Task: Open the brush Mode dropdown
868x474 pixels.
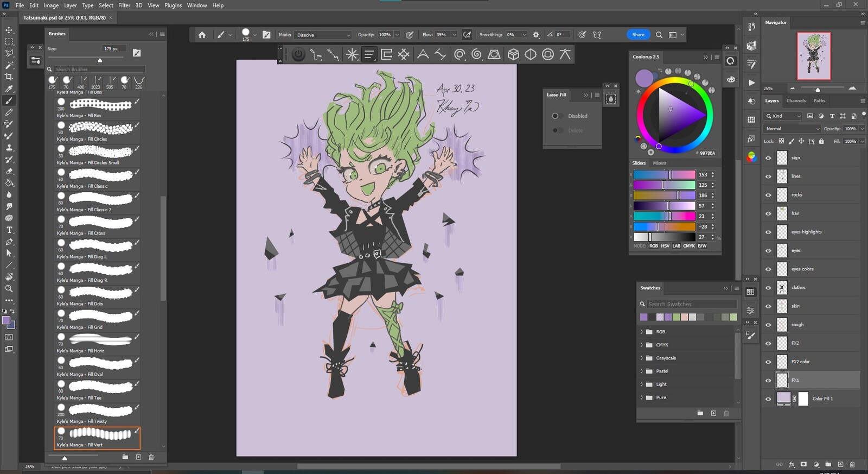Action: [x=323, y=35]
